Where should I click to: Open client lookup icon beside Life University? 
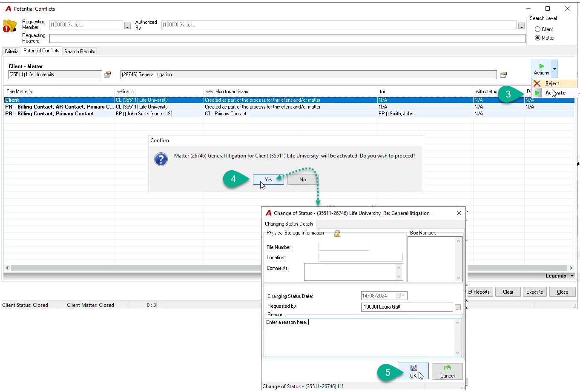(x=108, y=74)
